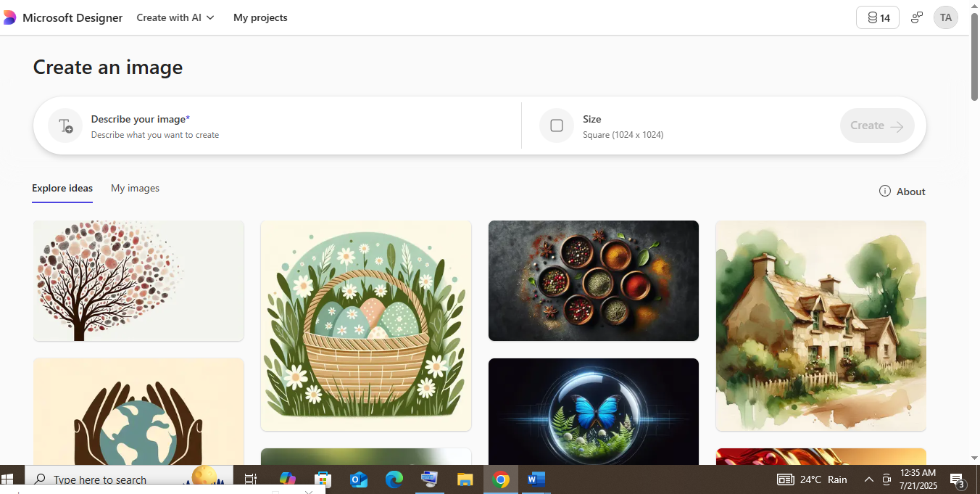The height and width of the screenshot is (494, 980).
Task: Open My projects
Action: click(260, 17)
